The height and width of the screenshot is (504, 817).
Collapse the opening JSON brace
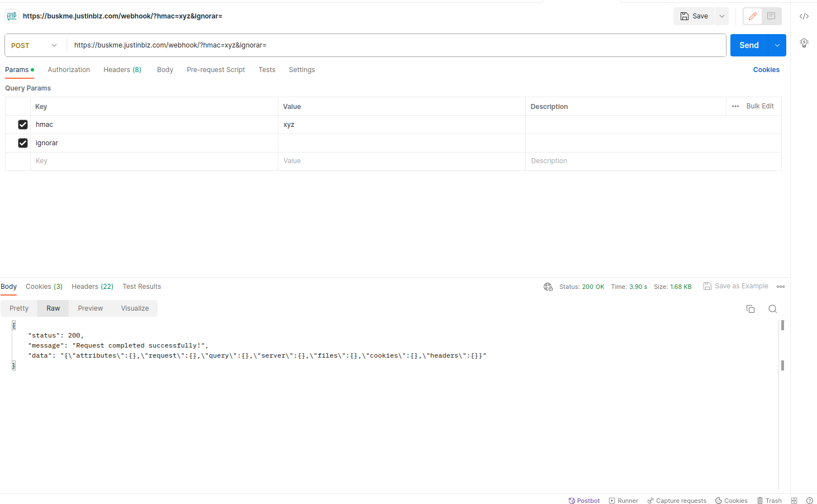14,325
